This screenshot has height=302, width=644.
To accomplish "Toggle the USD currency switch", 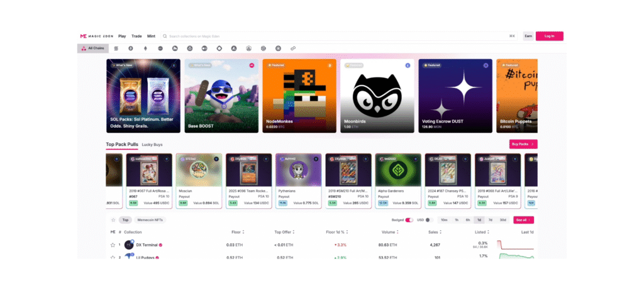I will (x=429, y=220).
